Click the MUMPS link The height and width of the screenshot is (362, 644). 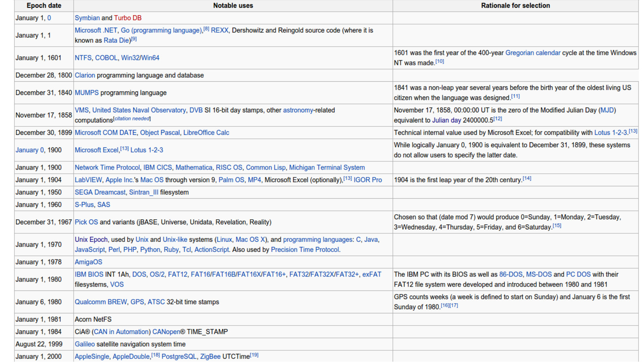point(87,93)
